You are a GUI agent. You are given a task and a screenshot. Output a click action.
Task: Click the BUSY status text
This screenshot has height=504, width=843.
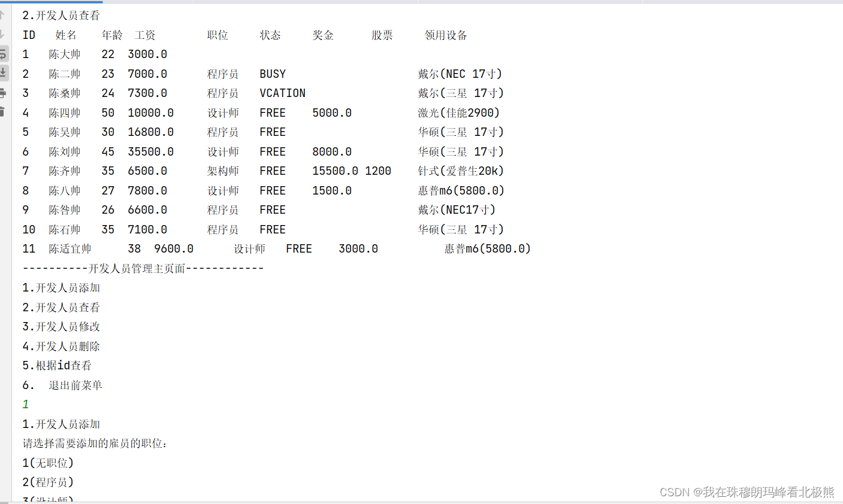[x=273, y=74]
